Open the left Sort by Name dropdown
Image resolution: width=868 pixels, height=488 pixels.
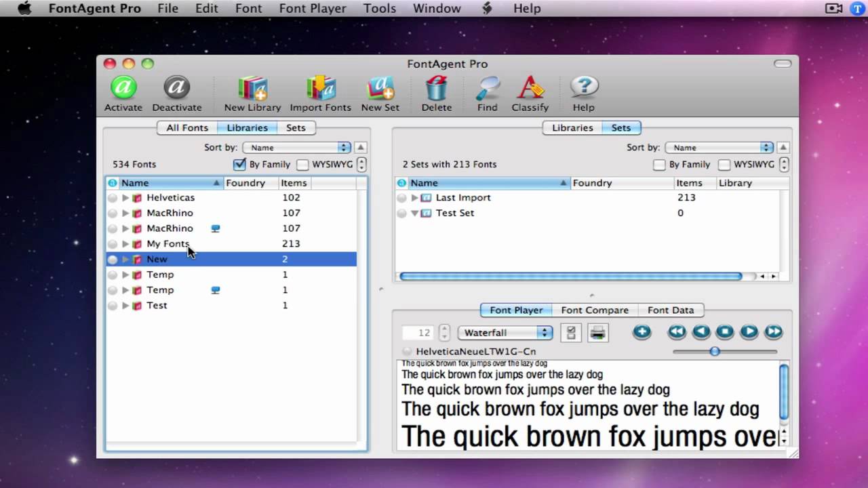coord(296,147)
